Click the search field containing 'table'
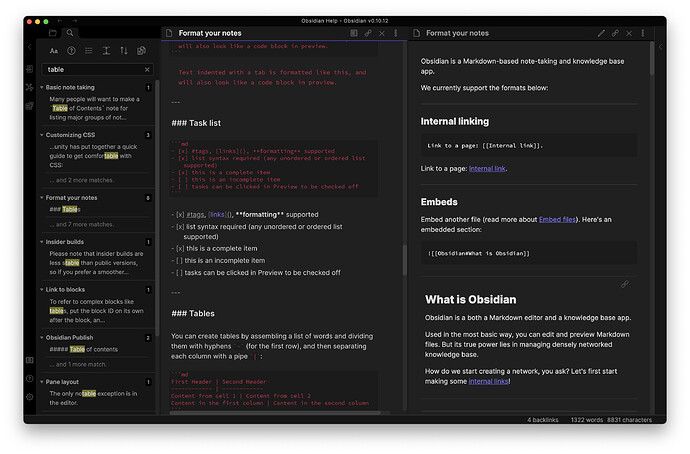This screenshot has height=454, width=690. click(x=97, y=70)
